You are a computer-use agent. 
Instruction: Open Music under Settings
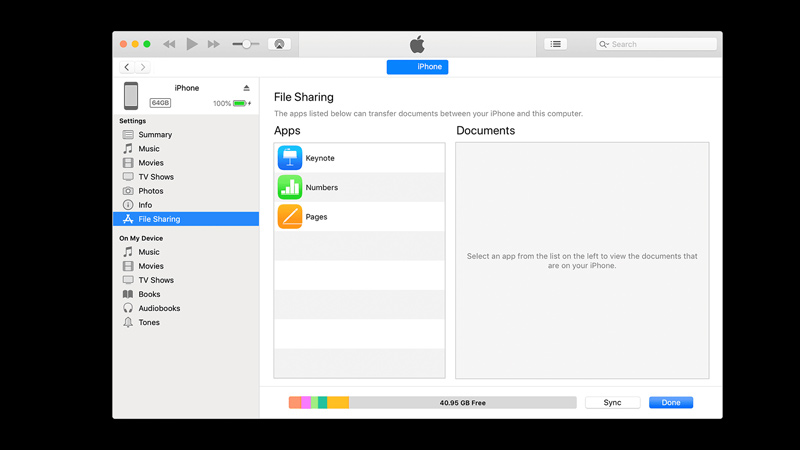coord(186,149)
